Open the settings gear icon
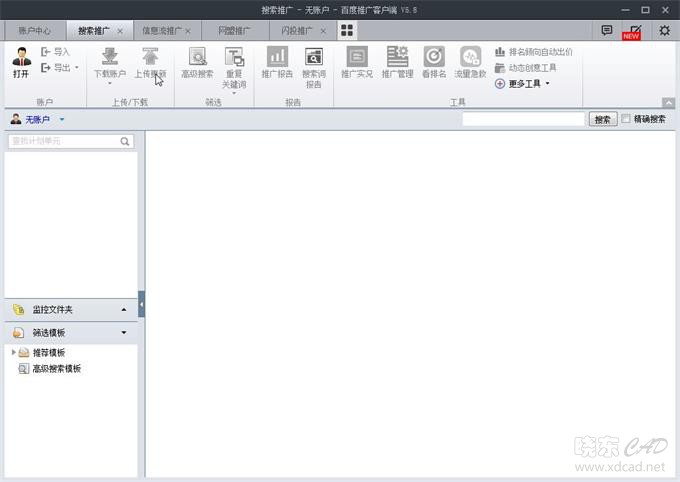This screenshot has width=680, height=482. click(664, 30)
